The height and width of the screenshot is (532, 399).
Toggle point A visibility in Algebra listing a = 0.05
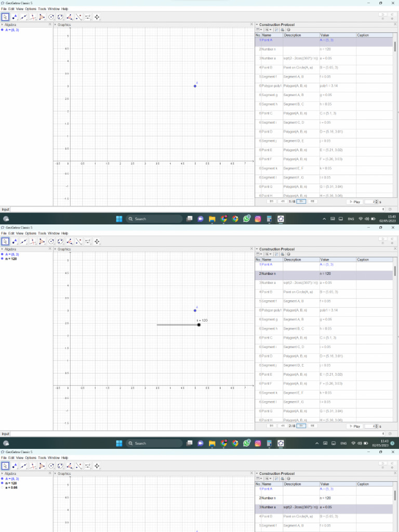tap(3, 478)
